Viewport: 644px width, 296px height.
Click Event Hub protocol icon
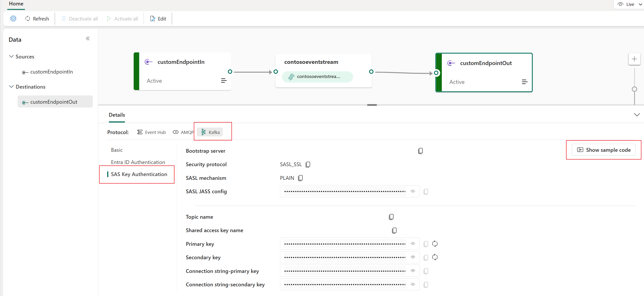pyautogui.click(x=140, y=132)
